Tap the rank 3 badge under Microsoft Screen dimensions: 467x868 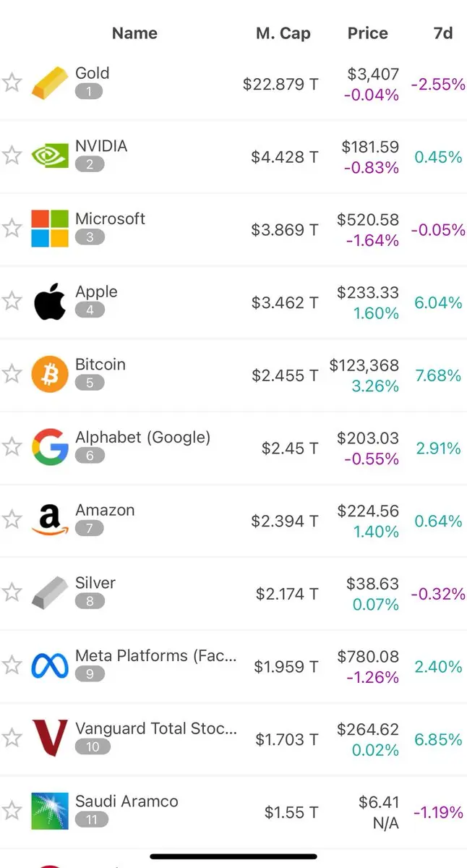point(90,237)
